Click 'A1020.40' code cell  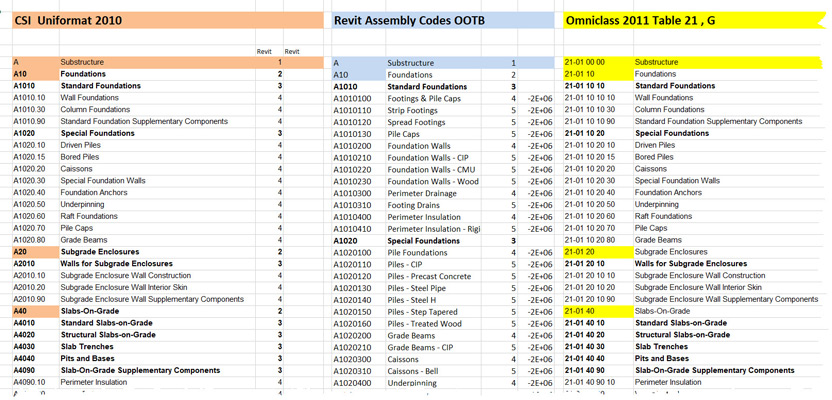point(36,193)
